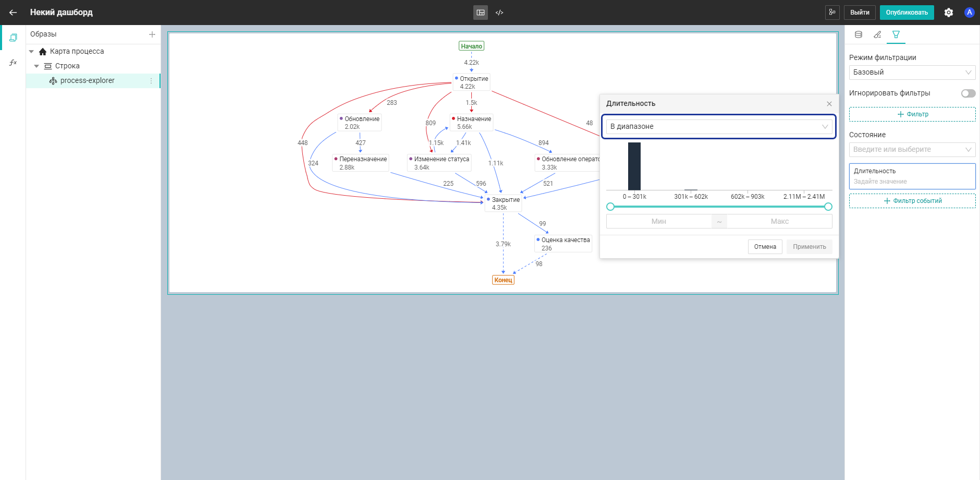Image resolution: width=980 pixels, height=480 pixels.
Task: Close the Длительность popup
Action: click(829, 104)
